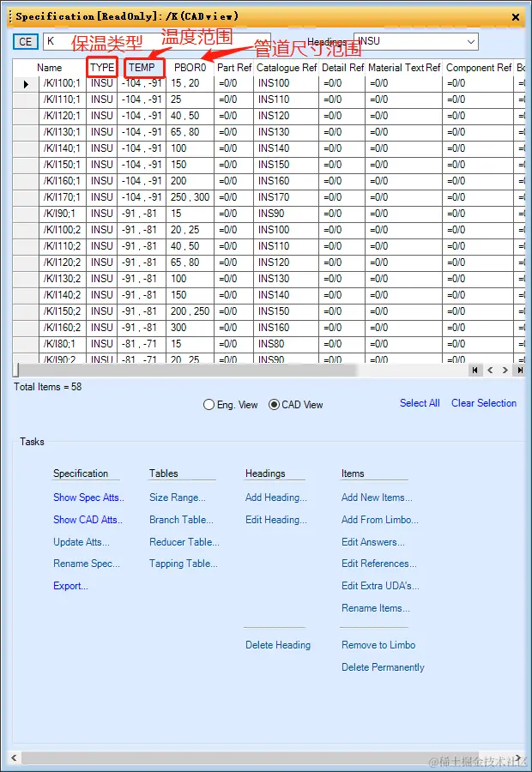The width and height of the screenshot is (532, 772).
Task: Open the Reducer Table... link
Action: pyautogui.click(x=184, y=542)
